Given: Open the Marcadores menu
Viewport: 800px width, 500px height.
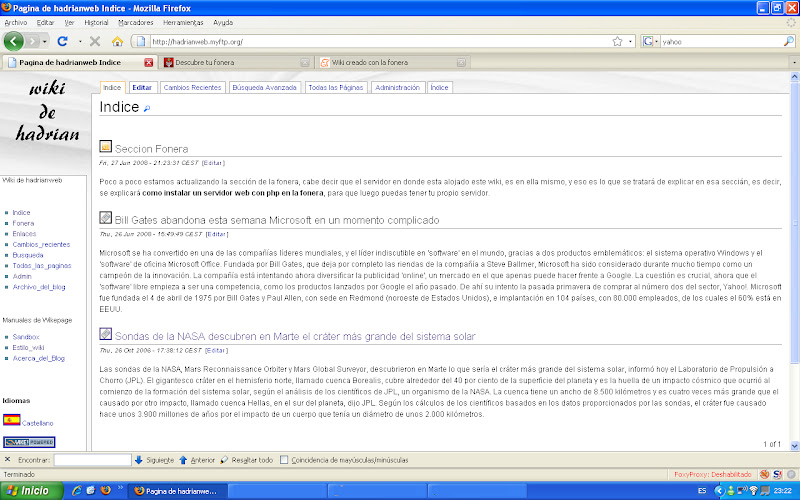Looking at the screenshot, I should point(136,22).
